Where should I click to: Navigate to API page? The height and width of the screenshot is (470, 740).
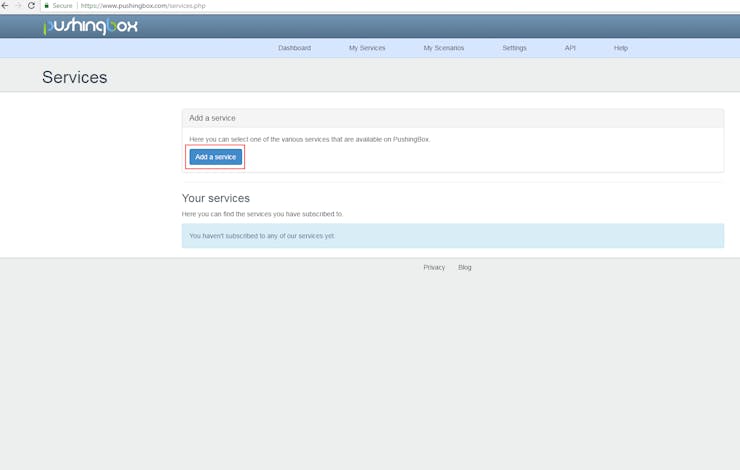coord(570,48)
